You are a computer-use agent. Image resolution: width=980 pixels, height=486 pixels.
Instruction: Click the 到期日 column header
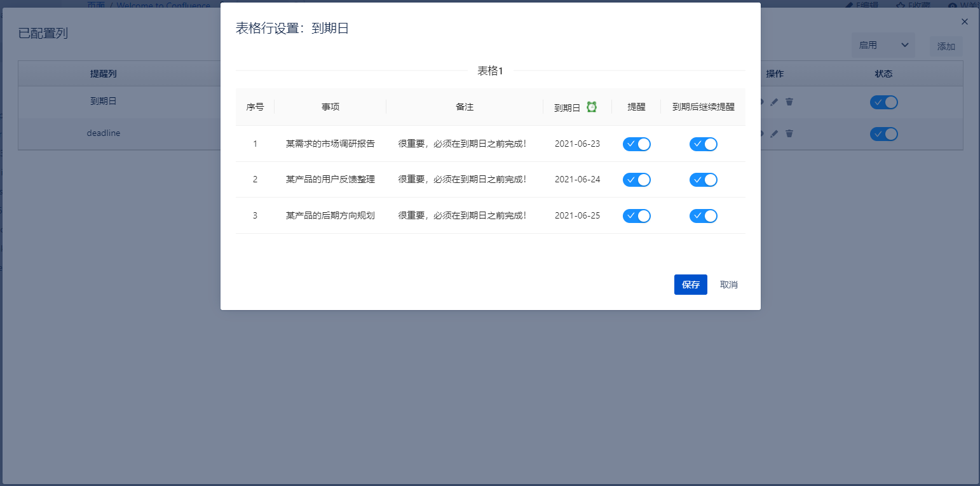tap(567, 107)
